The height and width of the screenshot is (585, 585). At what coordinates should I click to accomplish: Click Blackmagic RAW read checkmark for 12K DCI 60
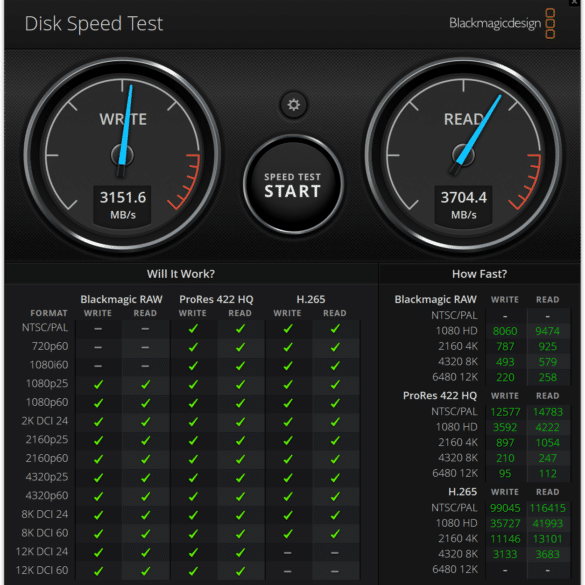tap(146, 571)
